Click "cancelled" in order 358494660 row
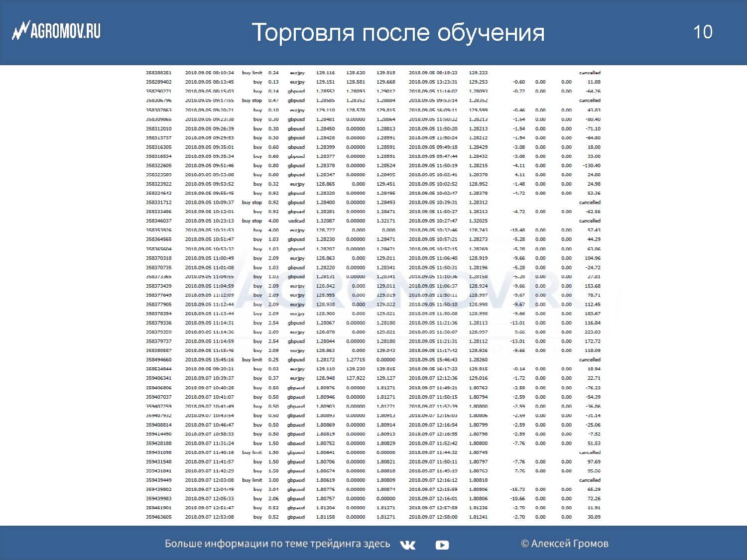The width and height of the screenshot is (747, 560). (x=590, y=360)
